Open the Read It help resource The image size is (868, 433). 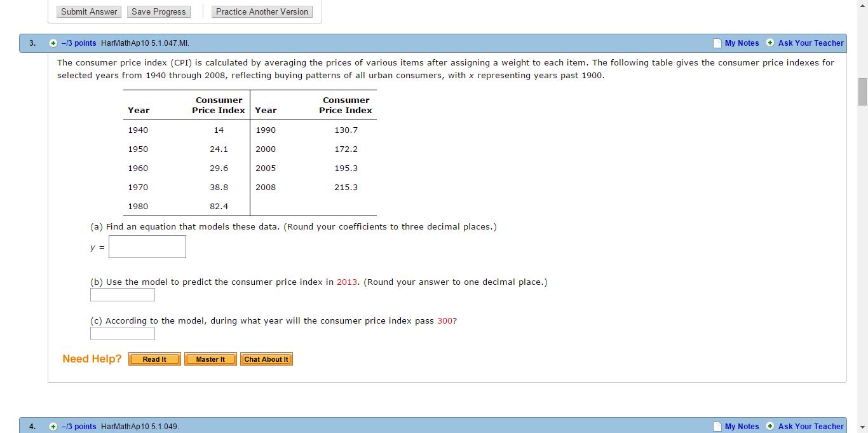[154, 359]
